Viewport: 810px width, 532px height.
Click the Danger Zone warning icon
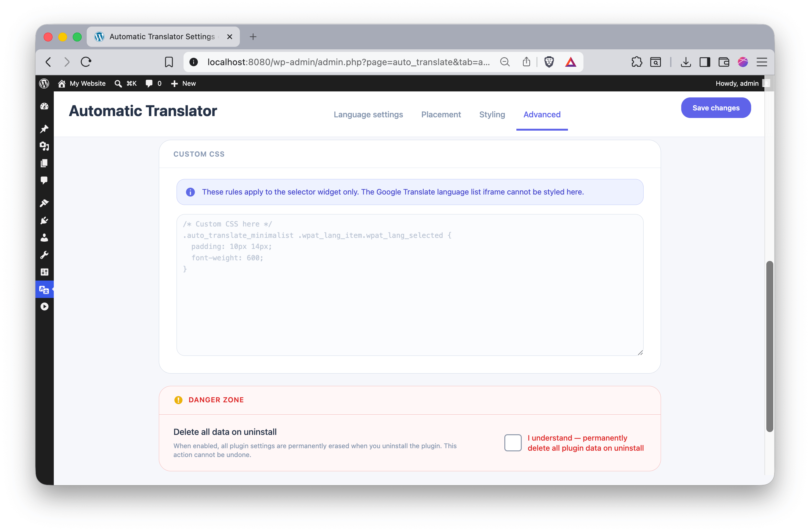[178, 400]
